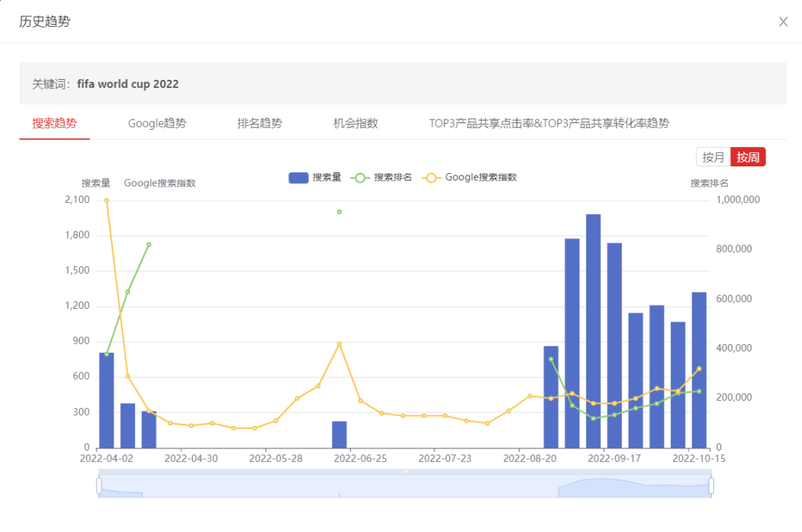
Task: Toggle 搜索量 series in chart legend
Action: click(315, 178)
